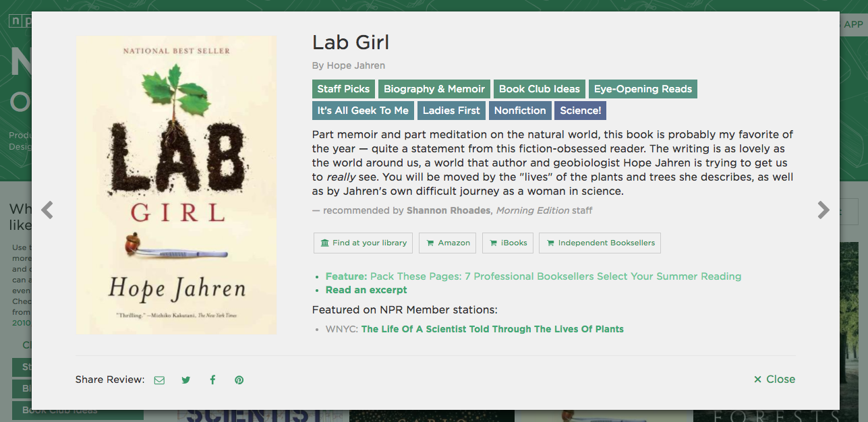This screenshot has height=422, width=868.
Task: Share review by email icon
Action: (159, 380)
